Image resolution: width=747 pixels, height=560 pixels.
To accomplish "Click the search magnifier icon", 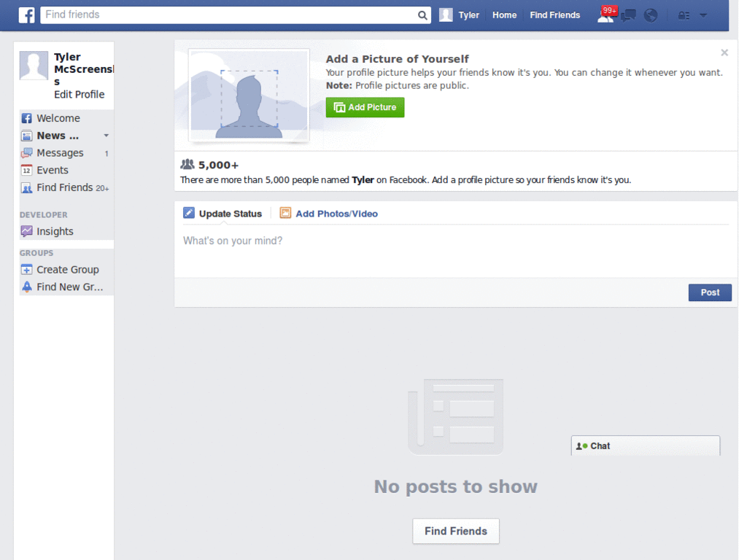I will 422,15.
